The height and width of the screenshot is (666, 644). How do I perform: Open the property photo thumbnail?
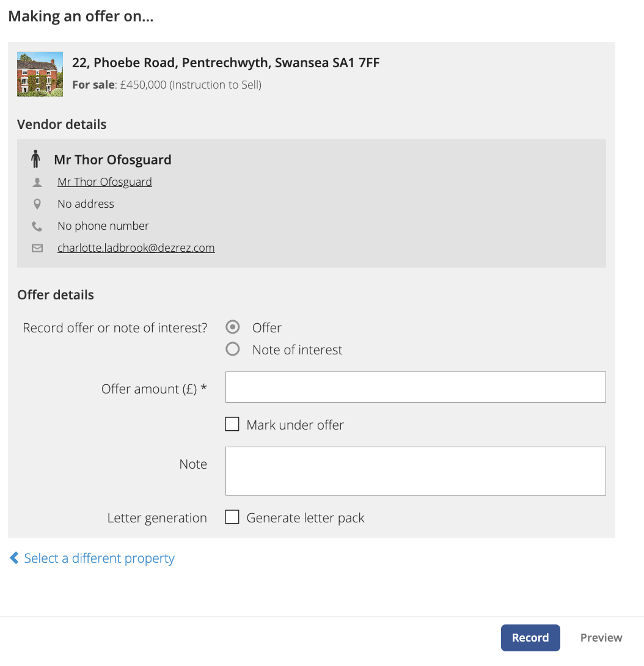coord(40,75)
